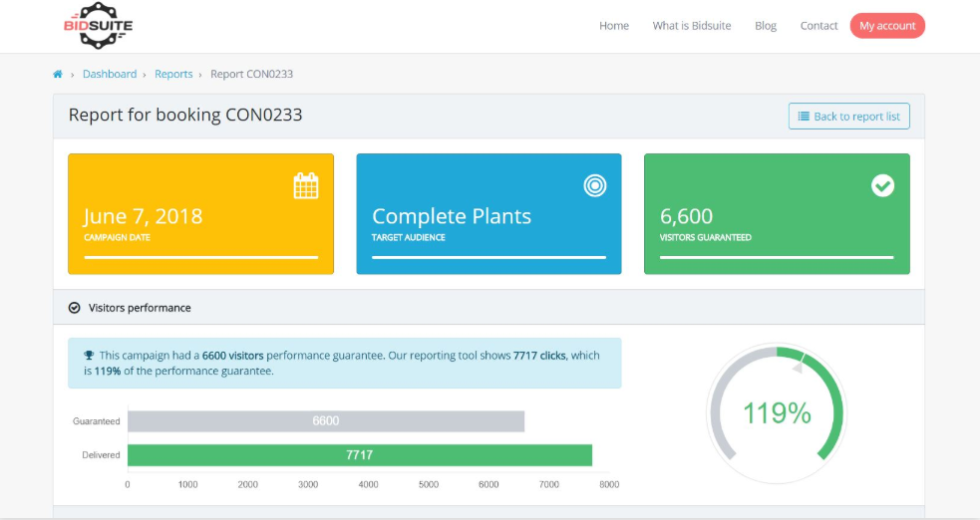Click the checkmark icon on the visitors guaranteed card
This screenshot has height=520, width=980.
tap(882, 185)
